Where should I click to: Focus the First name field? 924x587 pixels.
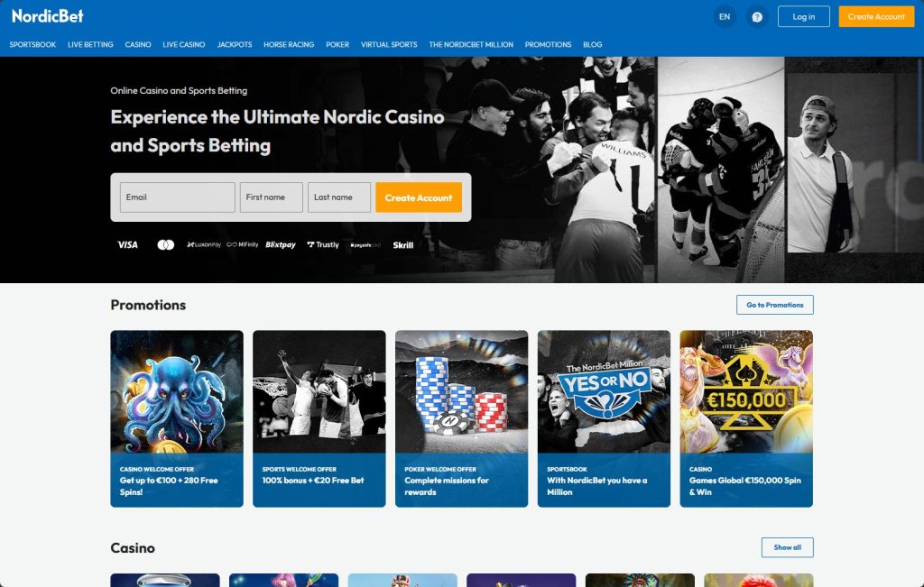click(271, 197)
